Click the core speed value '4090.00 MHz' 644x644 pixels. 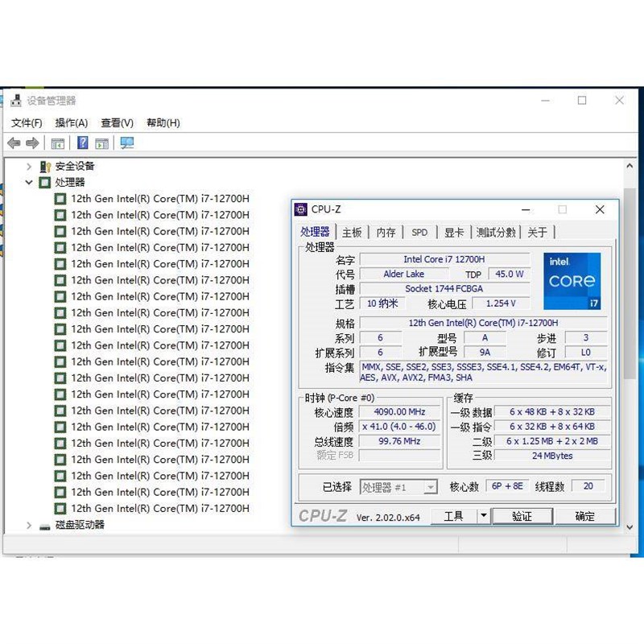point(399,412)
